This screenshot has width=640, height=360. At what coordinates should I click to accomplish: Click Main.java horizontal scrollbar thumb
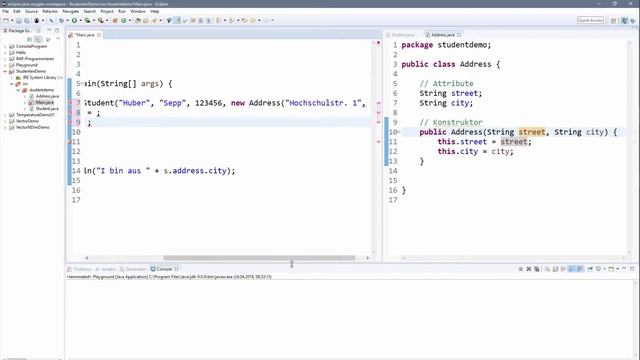(x=259, y=258)
